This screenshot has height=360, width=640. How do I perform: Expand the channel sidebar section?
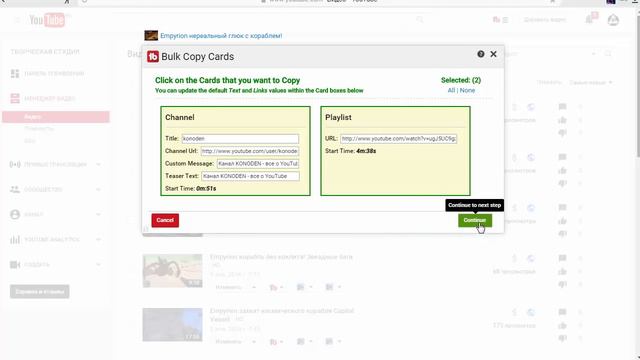(x=98, y=214)
